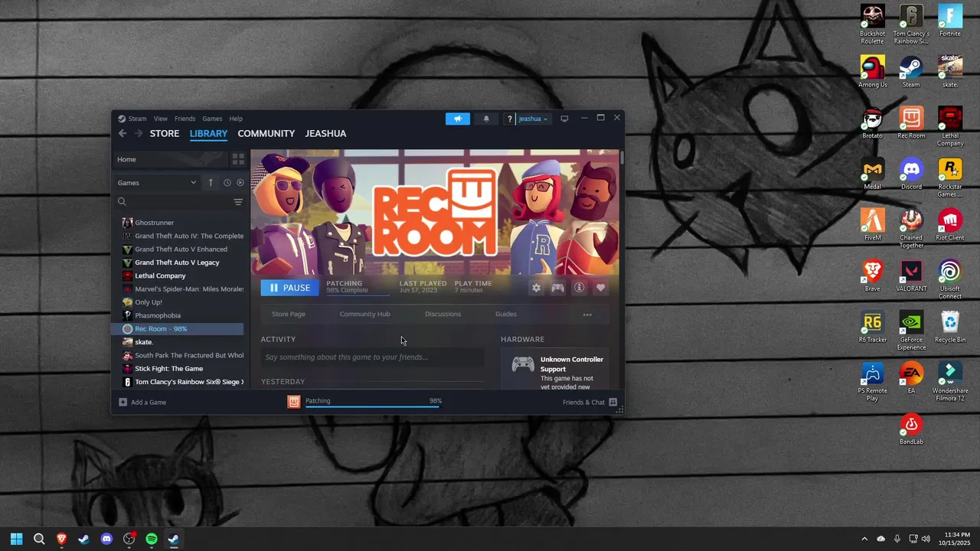Screen dimensions: 980x551
Task: Open GeForce Experience desktop shortcut
Action: tap(911, 331)
